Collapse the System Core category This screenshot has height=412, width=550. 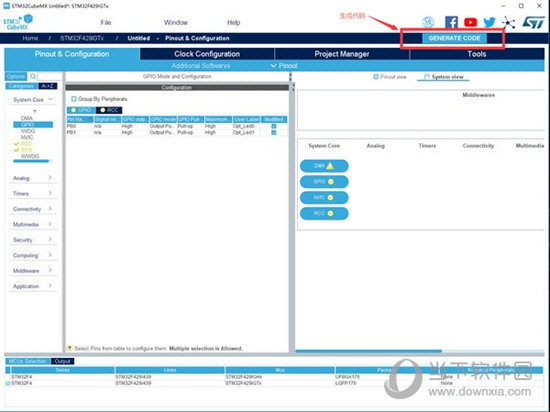(32, 100)
